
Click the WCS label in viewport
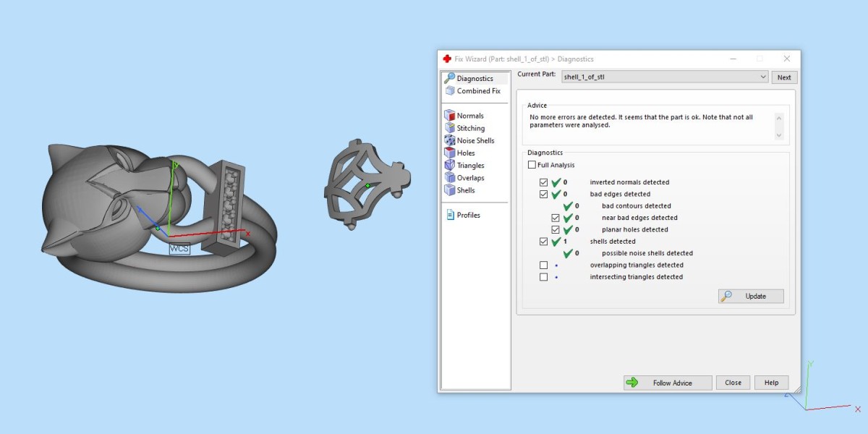click(179, 249)
